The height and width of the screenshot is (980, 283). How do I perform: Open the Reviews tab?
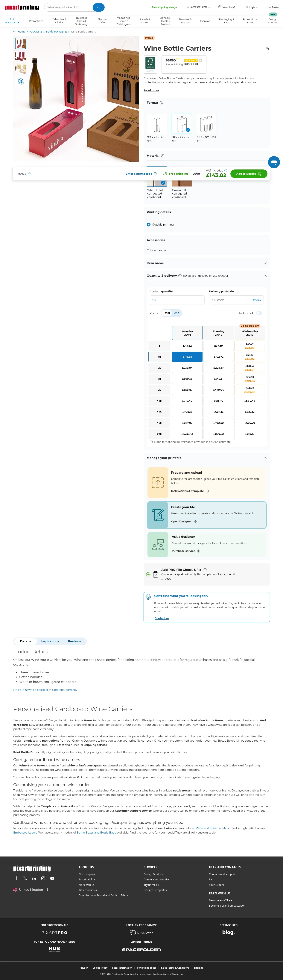(x=74, y=641)
